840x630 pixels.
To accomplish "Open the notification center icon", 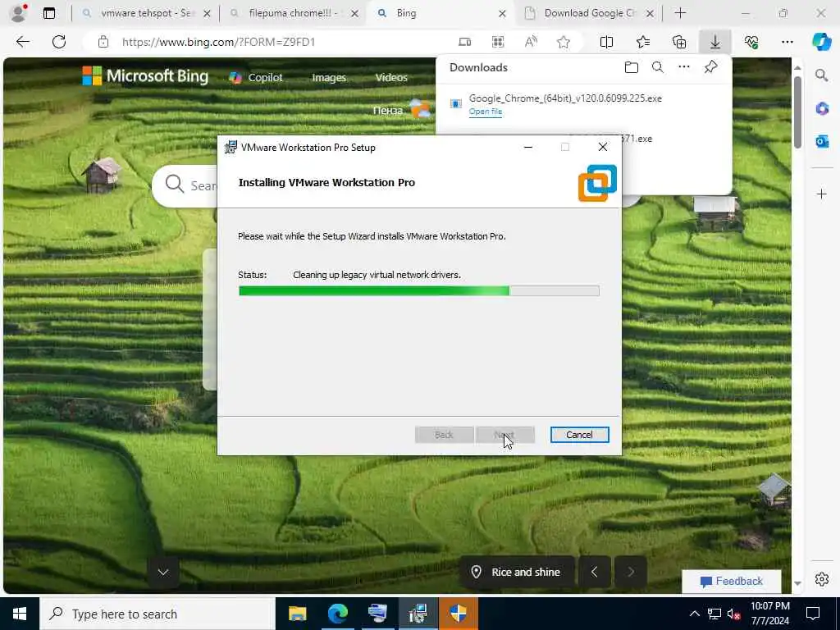I will 813,614.
